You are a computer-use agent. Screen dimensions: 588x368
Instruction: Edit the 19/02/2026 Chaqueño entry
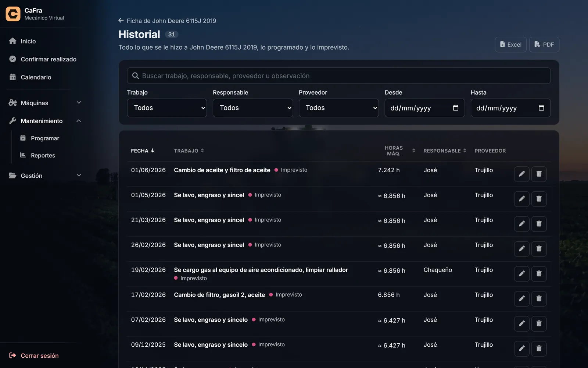(x=521, y=274)
